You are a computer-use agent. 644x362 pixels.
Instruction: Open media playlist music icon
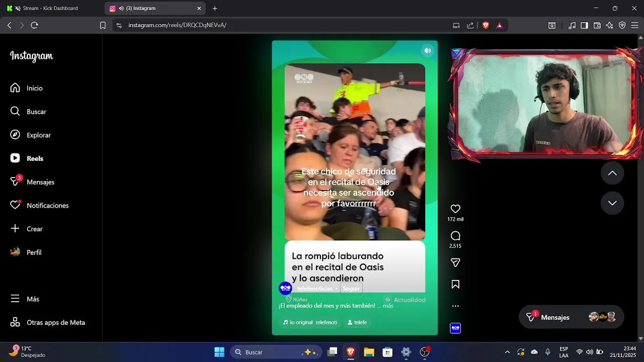coord(572,25)
